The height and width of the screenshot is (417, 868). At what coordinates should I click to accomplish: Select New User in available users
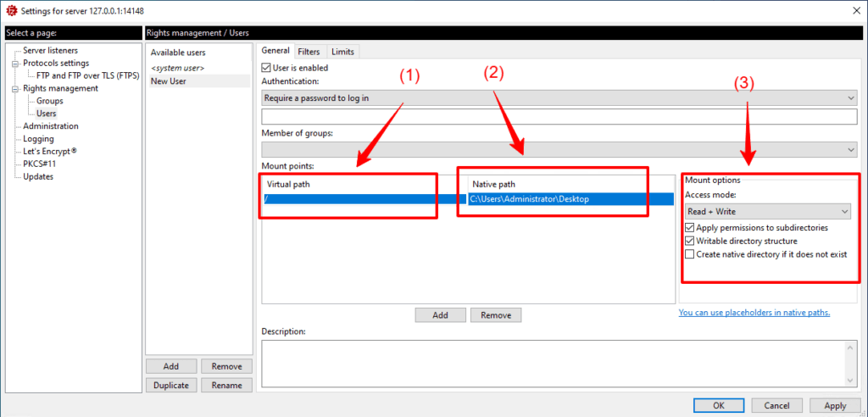(168, 81)
